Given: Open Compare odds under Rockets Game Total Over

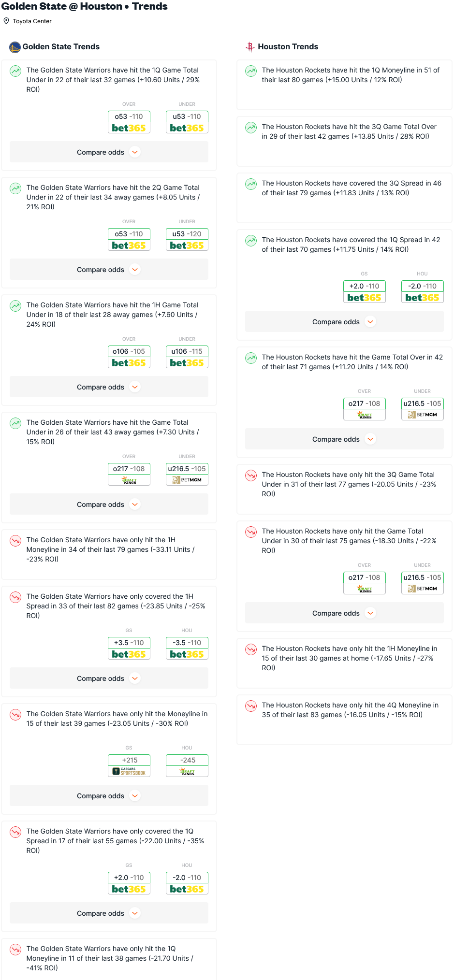Looking at the screenshot, I should (x=344, y=439).
